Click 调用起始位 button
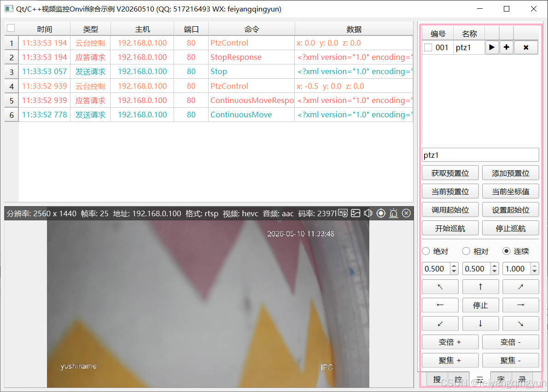Screen dimensions: 548x392 450,210
